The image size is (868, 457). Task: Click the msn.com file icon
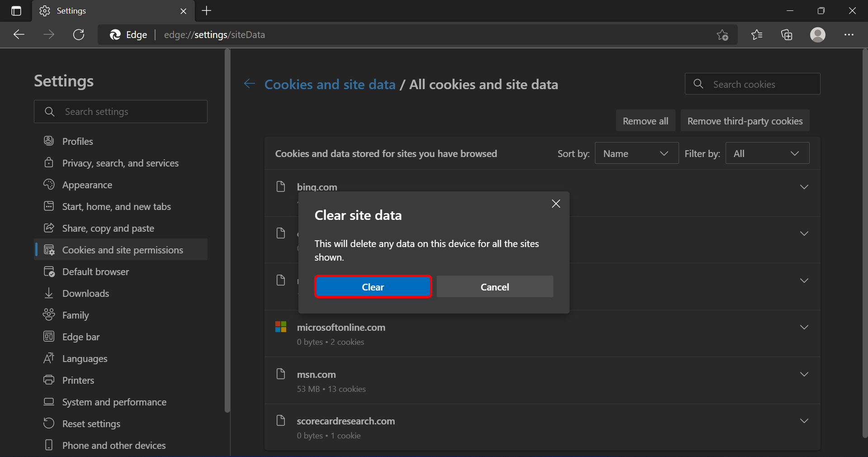281,374
